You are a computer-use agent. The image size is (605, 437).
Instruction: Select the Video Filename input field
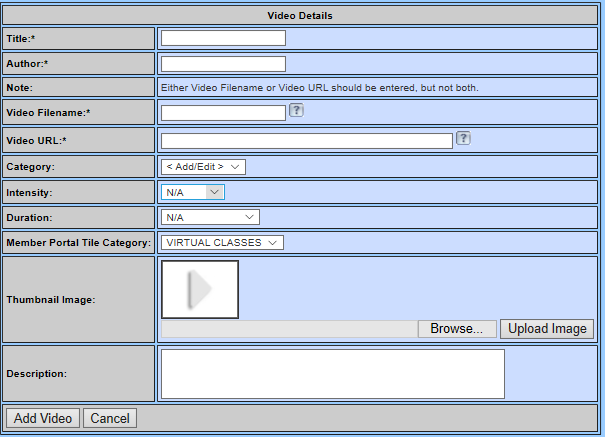tap(223, 113)
